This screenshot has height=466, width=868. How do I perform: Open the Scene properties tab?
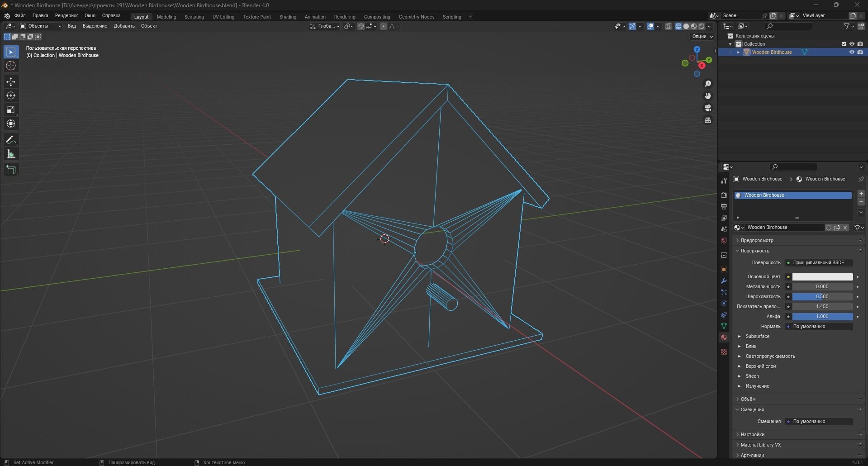click(x=724, y=229)
